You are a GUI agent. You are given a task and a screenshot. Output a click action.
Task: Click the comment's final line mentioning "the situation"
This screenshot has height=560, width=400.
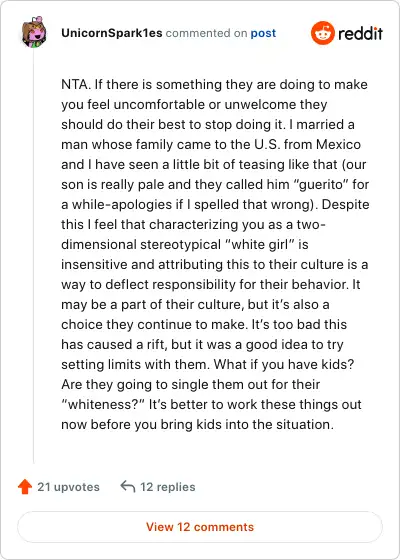(x=197, y=425)
